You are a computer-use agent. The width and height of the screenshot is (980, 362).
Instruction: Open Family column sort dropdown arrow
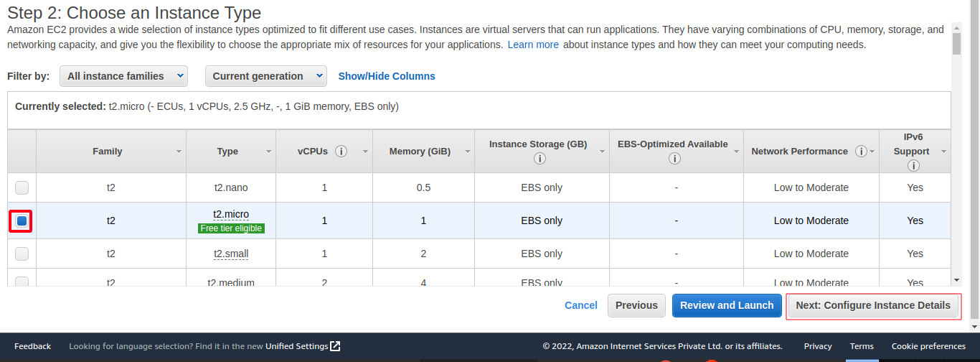tap(179, 152)
